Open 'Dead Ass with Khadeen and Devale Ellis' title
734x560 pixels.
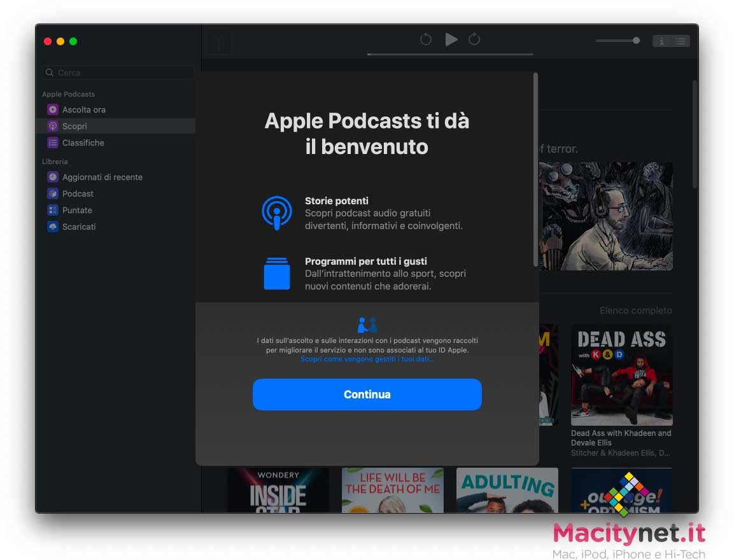click(621, 438)
